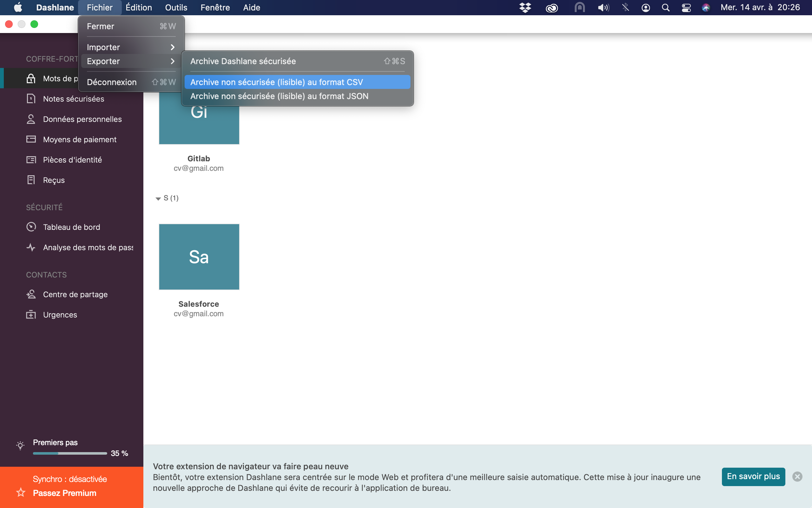Click the 35 % progress value
This screenshot has height=508, width=812.
click(x=119, y=453)
